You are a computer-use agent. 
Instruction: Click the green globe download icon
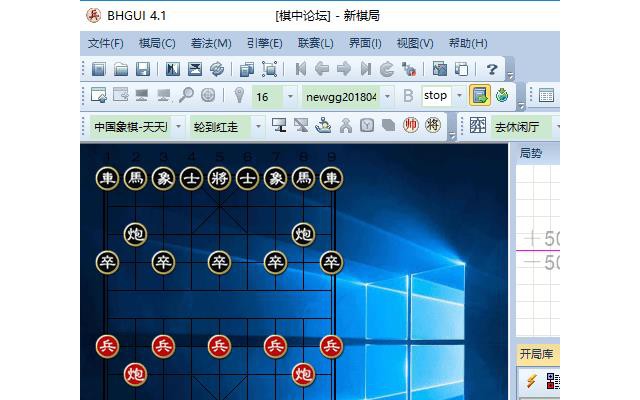coord(502,95)
